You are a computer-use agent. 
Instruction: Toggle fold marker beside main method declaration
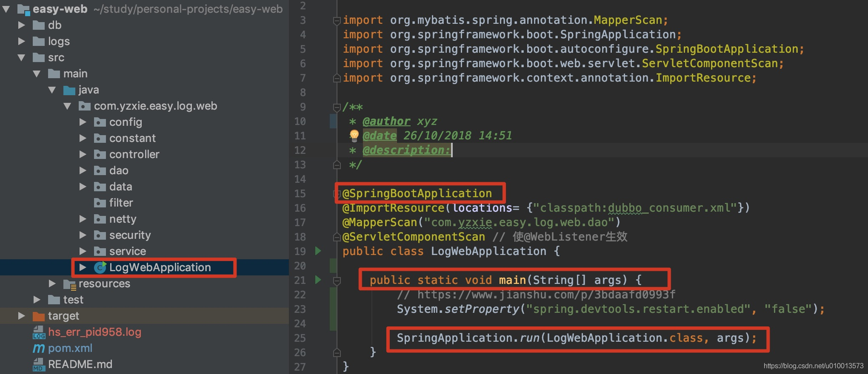tap(337, 280)
